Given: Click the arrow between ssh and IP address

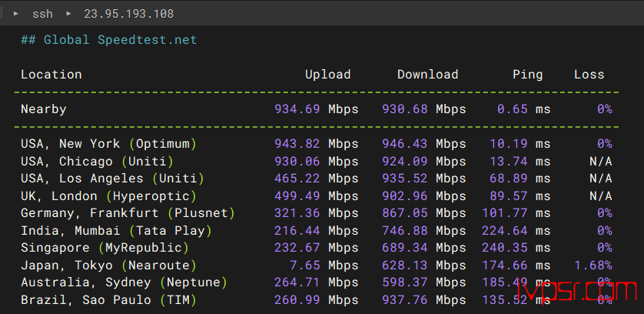Looking at the screenshot, I should [68, 14].
